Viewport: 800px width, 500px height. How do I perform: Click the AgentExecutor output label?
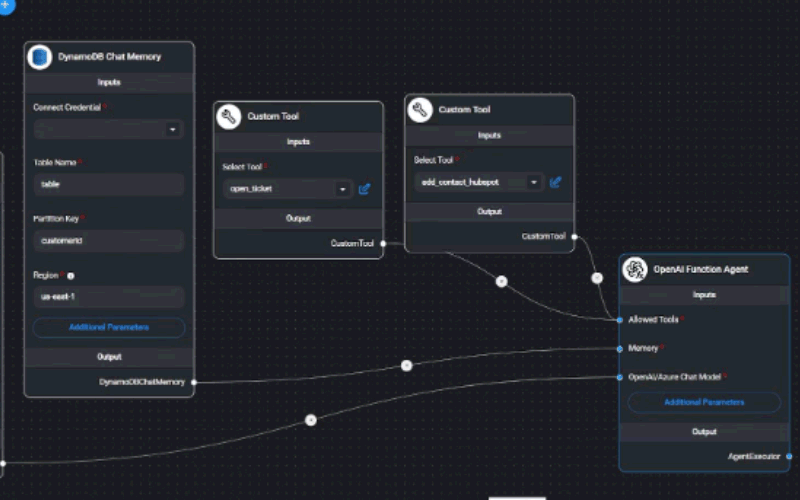click(x=754, y=457)
